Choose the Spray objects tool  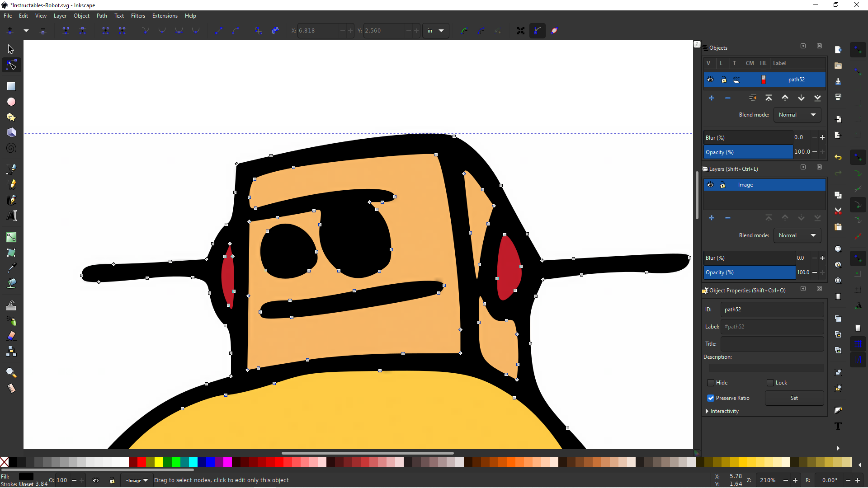pos(12,321)
